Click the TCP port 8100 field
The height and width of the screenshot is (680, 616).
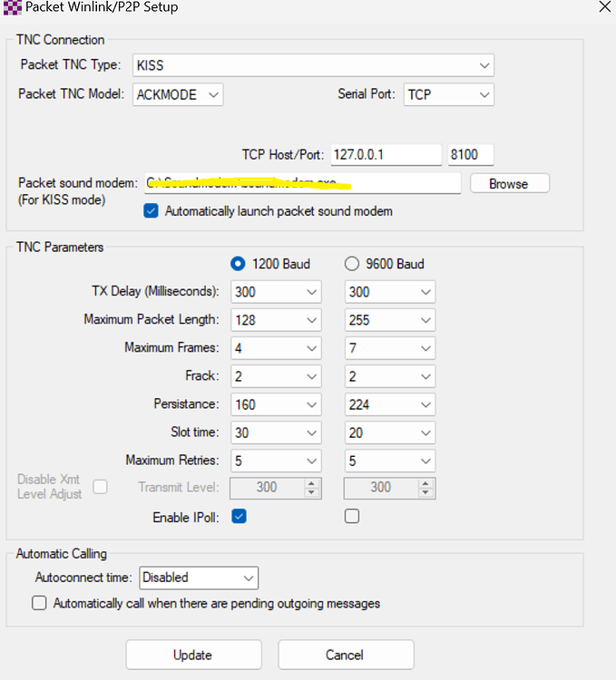coord(470,154)
